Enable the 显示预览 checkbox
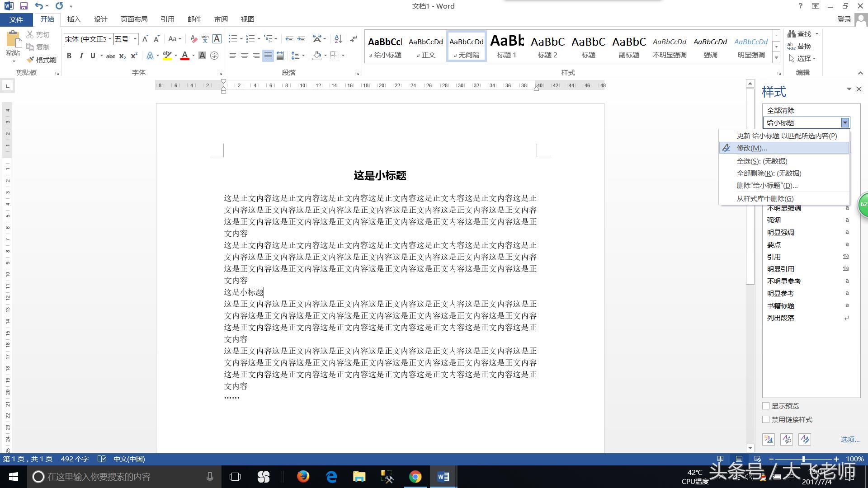Screen dimensions: 868x488 (766, 406)
